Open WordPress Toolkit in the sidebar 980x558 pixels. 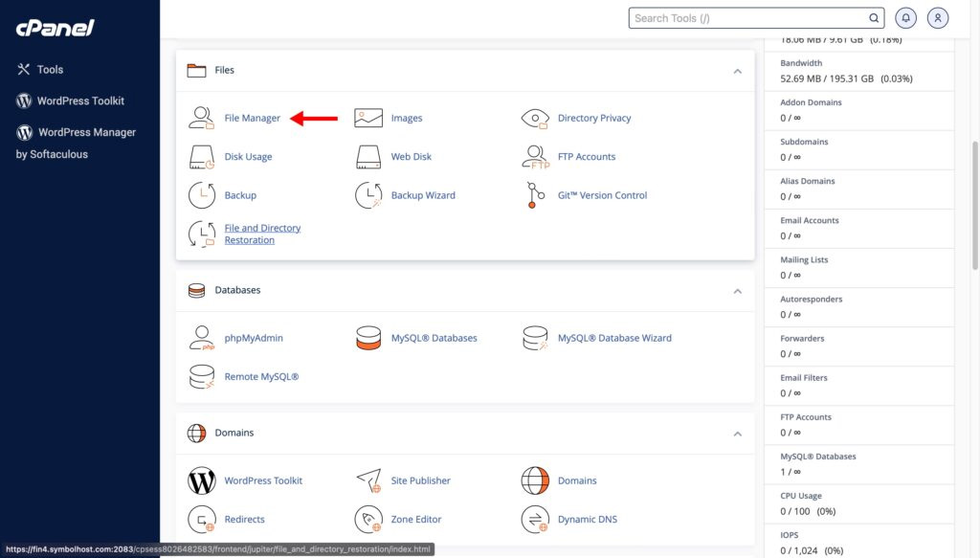[x=71, y=100]
